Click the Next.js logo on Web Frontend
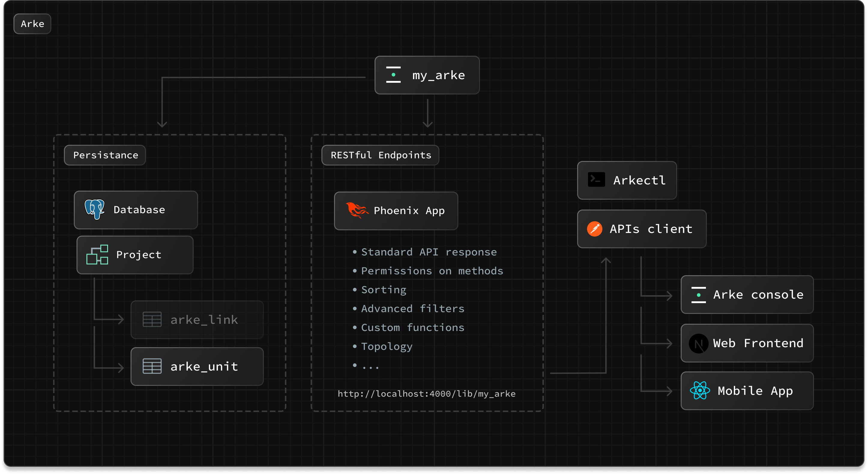868x474 pixels. pyautogui.click(x=698, y=343)
